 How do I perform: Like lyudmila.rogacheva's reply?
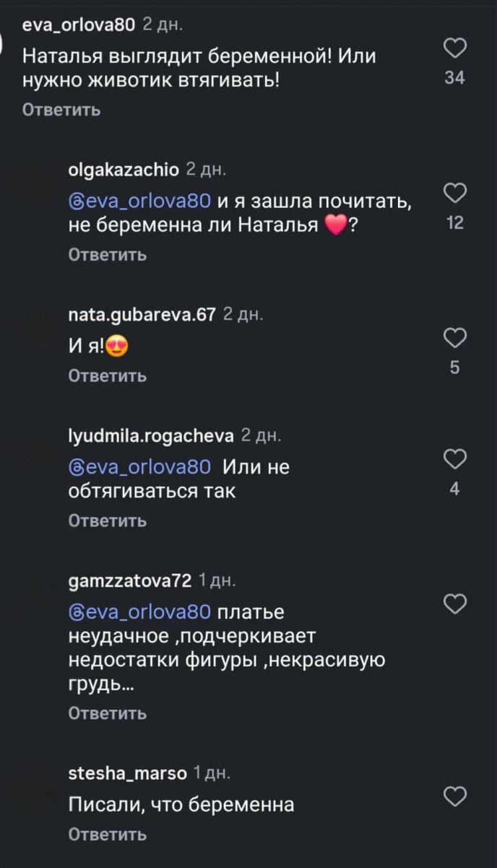[454, 459]
